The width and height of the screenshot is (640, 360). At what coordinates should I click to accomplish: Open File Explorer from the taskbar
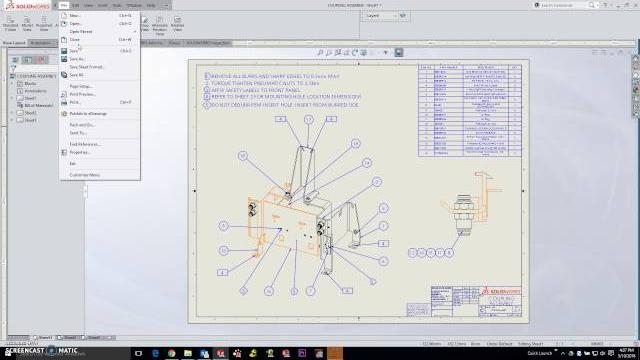tap(188, 353)
